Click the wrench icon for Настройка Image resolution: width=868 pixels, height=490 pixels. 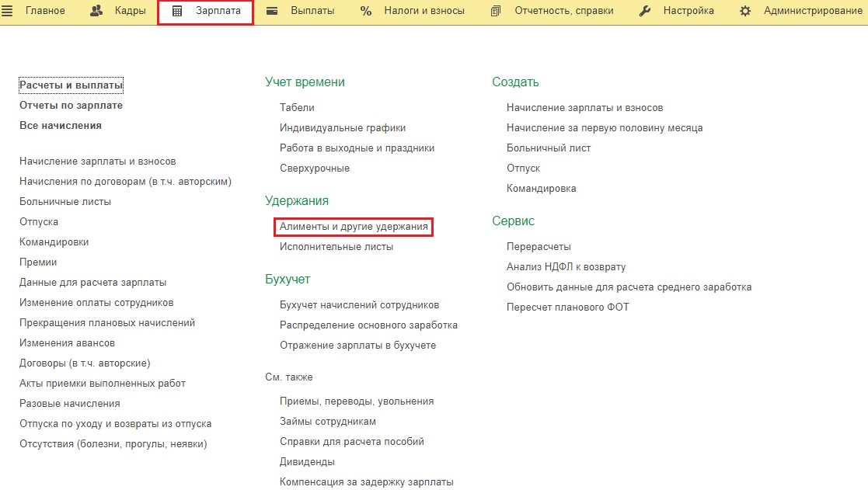click(644, 11)
